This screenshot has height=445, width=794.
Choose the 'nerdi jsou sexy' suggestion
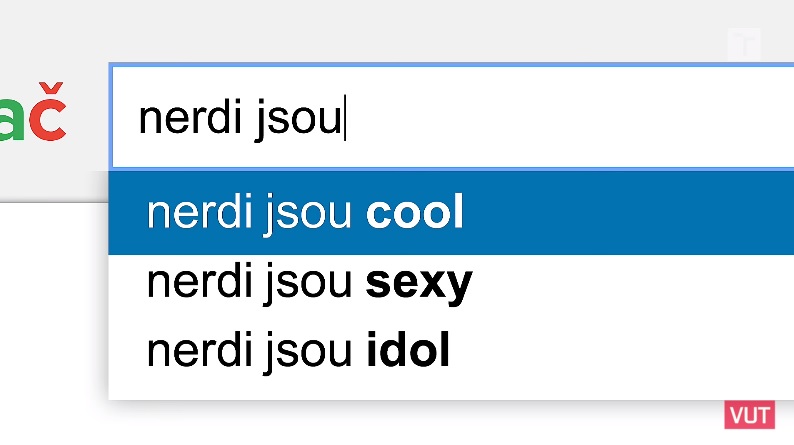click(x=451, y=283)
